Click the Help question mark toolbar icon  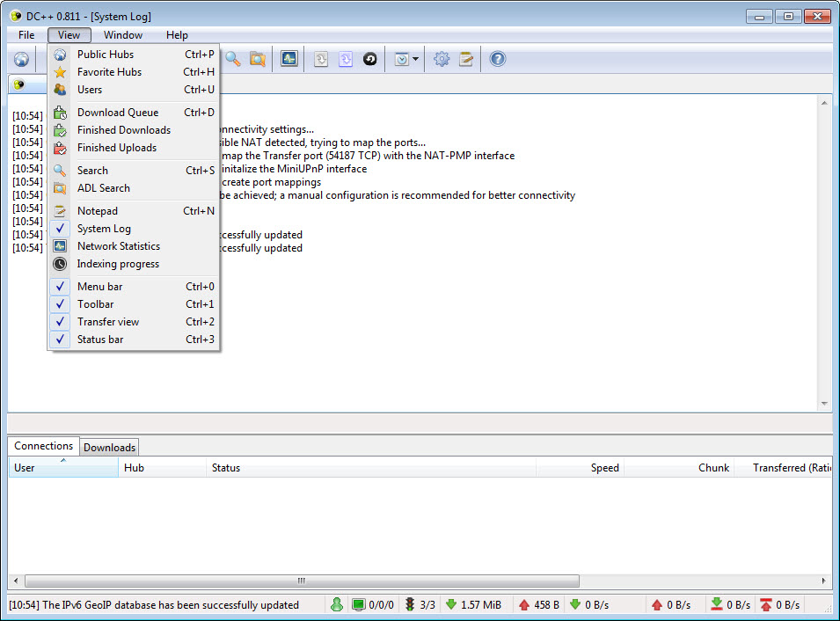tap(498, 59)
